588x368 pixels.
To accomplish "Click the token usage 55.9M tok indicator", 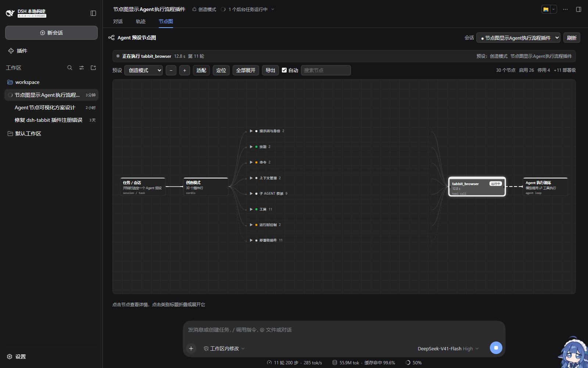I will point(364,362).
